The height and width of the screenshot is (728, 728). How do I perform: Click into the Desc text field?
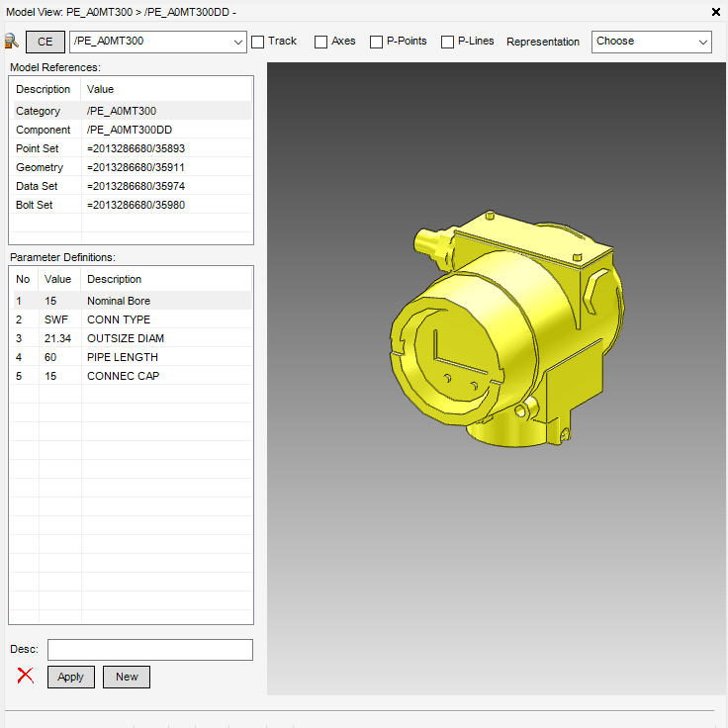tap(150, 650)
